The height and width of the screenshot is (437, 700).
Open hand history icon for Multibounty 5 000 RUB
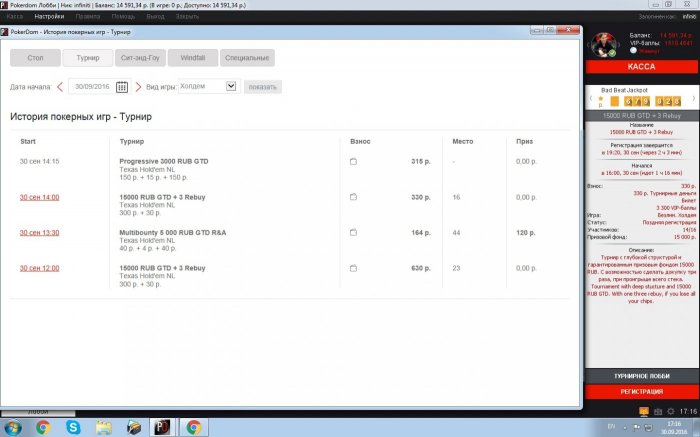353,233
